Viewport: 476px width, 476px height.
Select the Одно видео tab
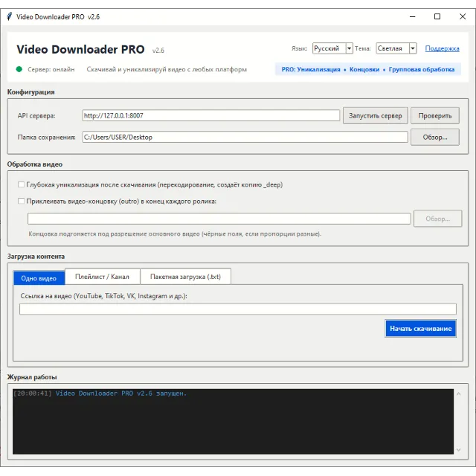(39, 278)
